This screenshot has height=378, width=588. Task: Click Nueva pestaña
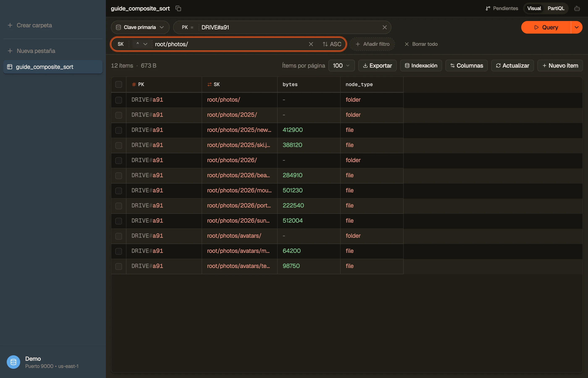pos(31,51)
